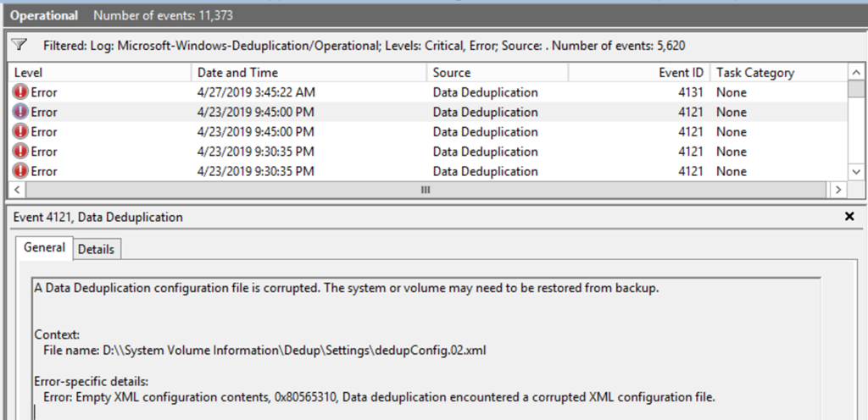Viewport: 868px width, 420px height.
Task: Switch to the Details tab
Action: (x=96, y=249)
